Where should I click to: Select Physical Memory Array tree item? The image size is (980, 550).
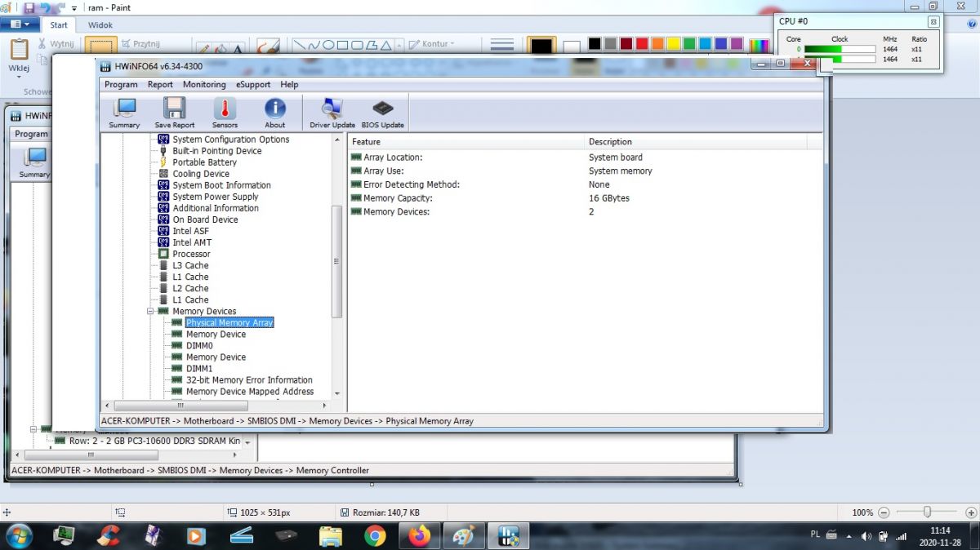point(229,322)
